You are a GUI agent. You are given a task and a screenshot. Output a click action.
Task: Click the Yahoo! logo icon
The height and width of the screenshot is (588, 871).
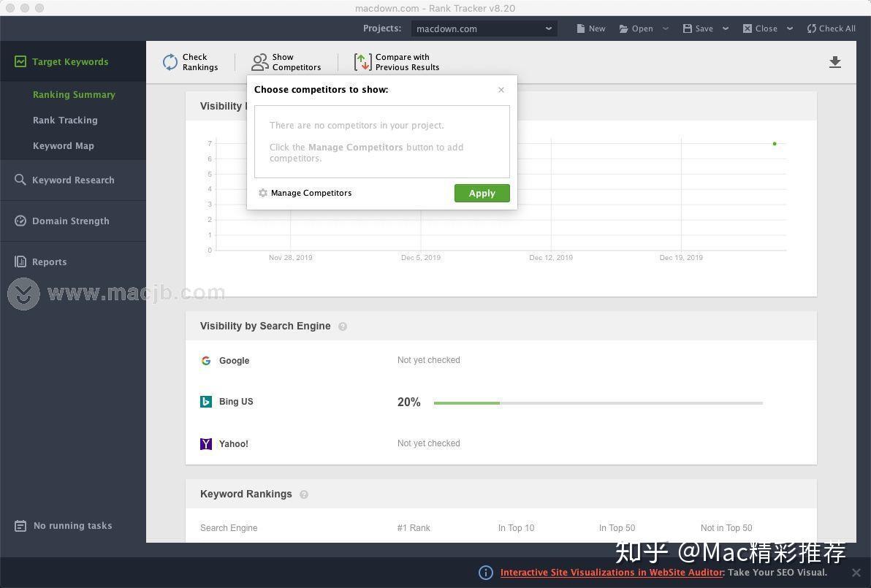point(206,443)
